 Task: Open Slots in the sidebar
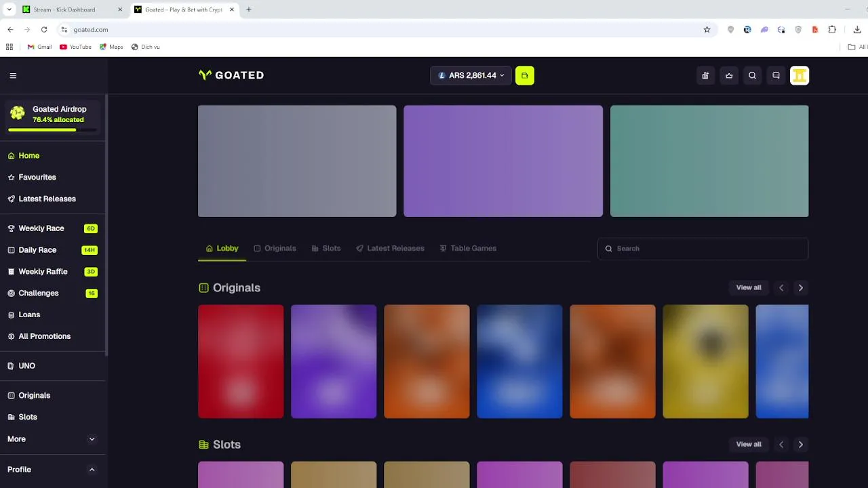(x=52, y=418)
